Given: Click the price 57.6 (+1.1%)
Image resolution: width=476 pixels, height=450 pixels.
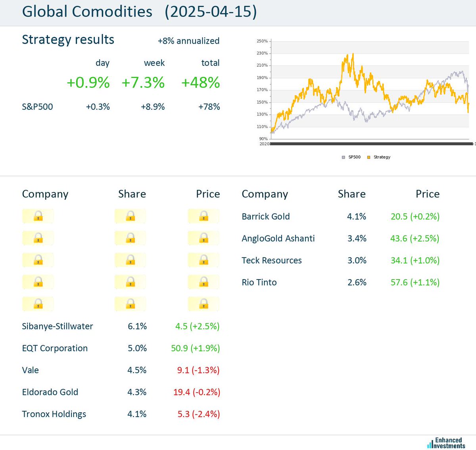Looking at the screenshot, I should coord(415,282).
